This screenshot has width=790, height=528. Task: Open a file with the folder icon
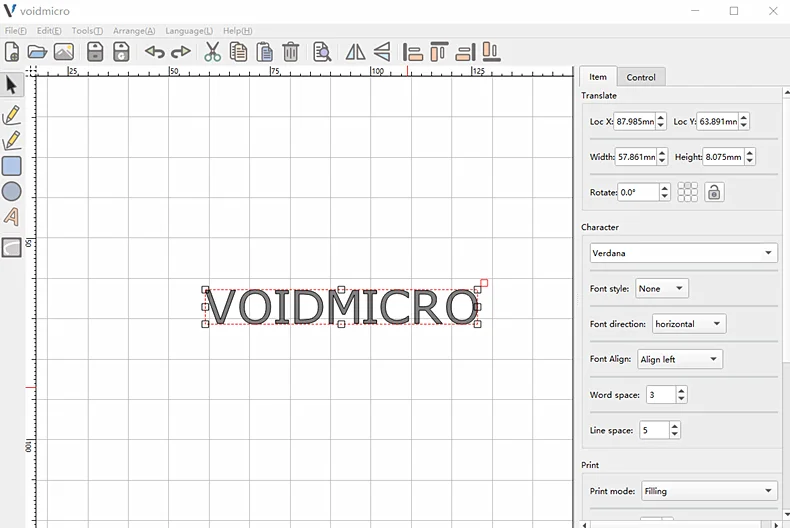pos(37,52)
